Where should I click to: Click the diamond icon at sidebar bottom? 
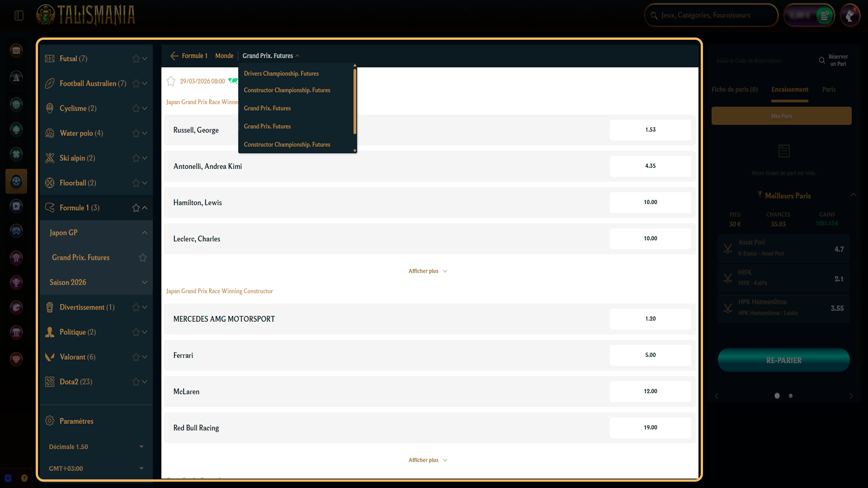[x=16, y=359]
